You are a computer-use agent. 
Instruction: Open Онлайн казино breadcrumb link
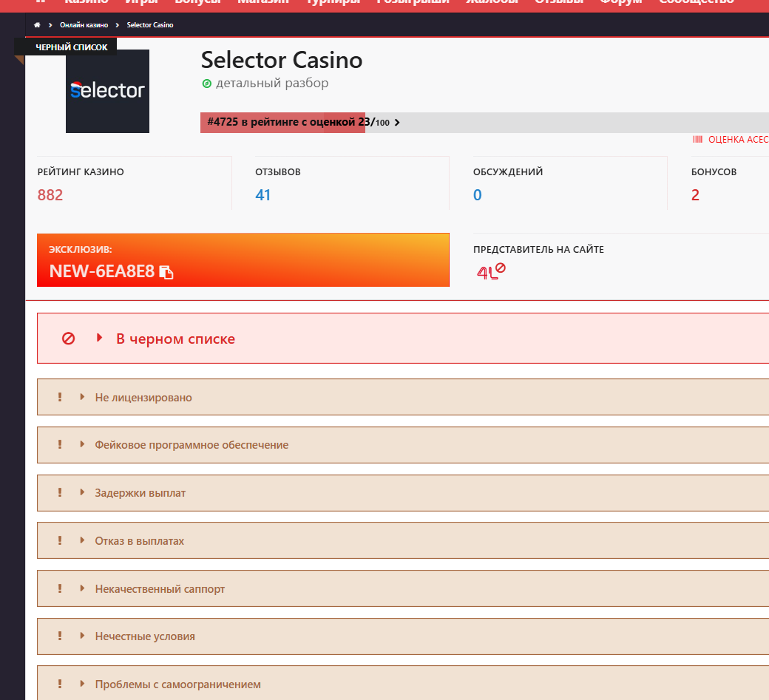click(84, 25)
